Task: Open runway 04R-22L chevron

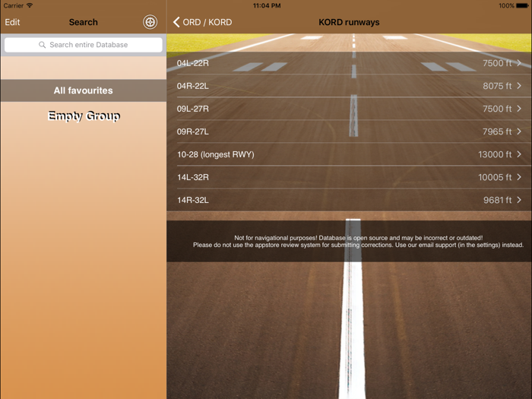Action: [x=519, y=85]
